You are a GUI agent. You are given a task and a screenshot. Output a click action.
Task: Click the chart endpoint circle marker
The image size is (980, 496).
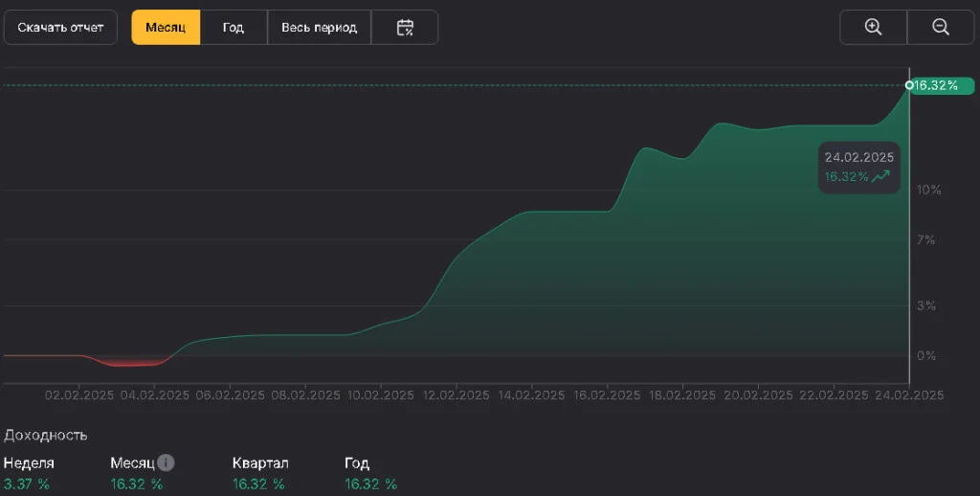(x=909, y=85)
